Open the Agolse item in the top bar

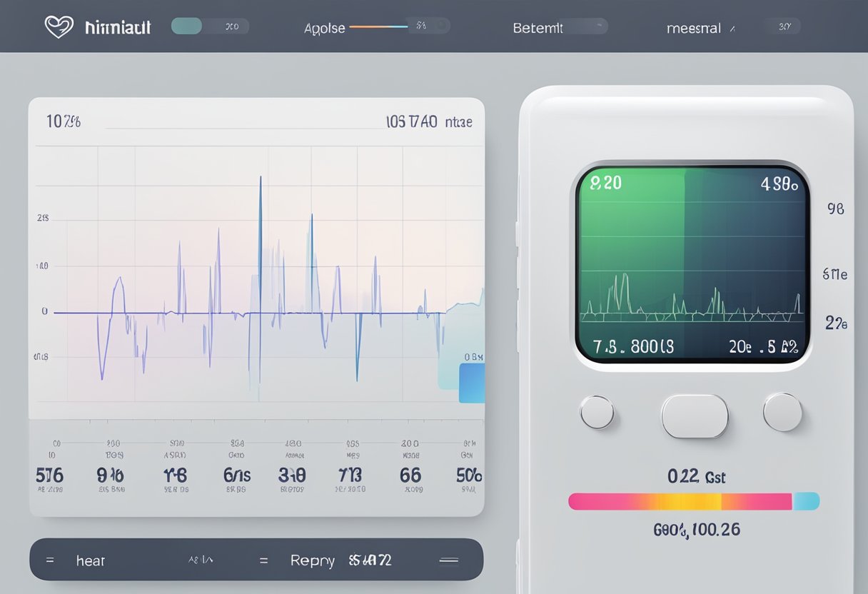point(325,29)
